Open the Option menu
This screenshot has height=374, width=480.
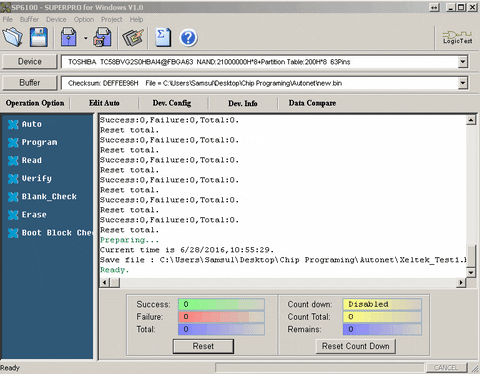84,19
